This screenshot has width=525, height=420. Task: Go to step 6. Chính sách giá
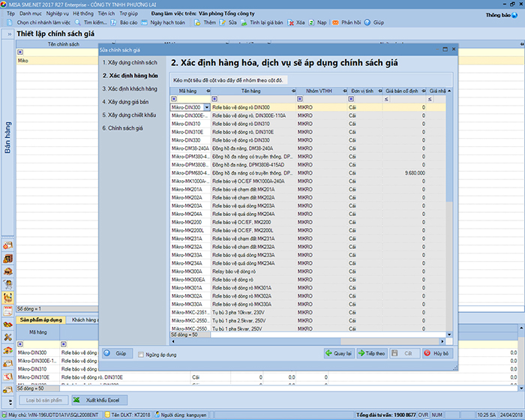coord(122,128)
